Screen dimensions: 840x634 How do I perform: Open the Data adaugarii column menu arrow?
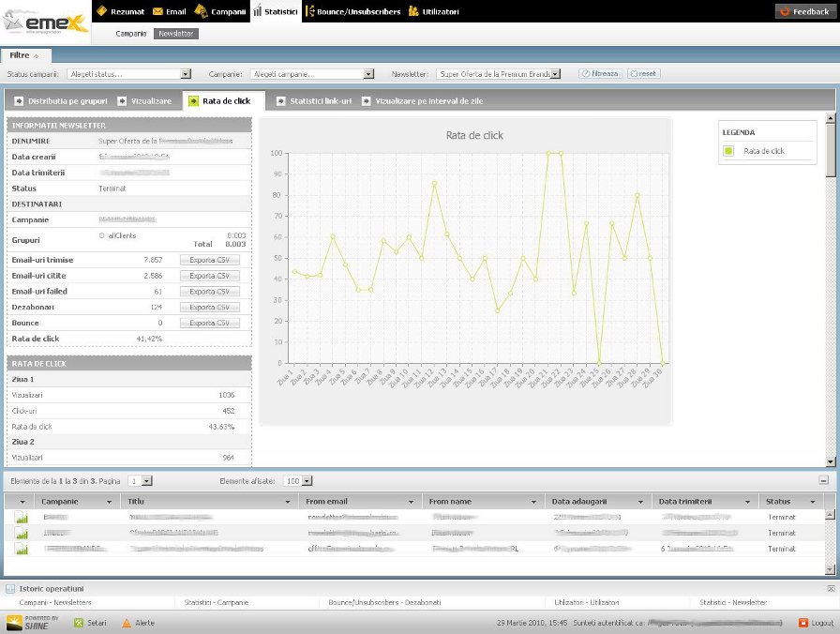(x=640, y=502)
